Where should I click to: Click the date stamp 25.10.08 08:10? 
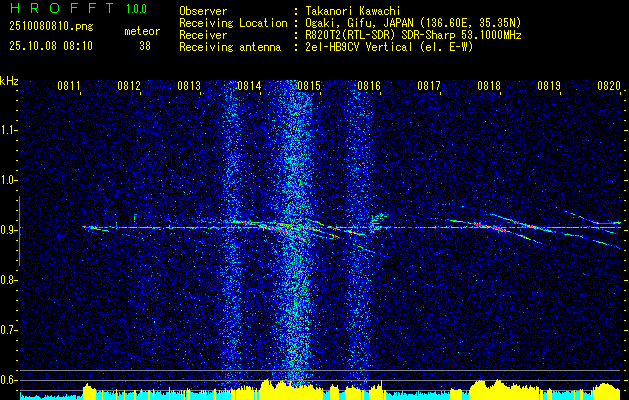click(x=51, y=46)
